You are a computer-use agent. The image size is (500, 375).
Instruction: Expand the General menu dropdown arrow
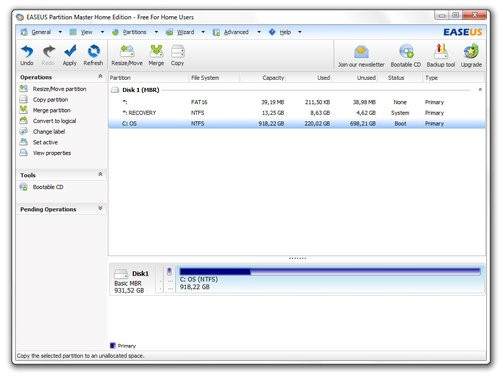click(60, 32)
